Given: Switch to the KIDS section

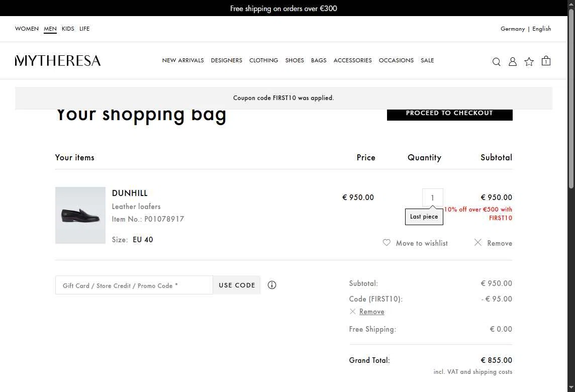Looking at the screenshot, I should (68, 29).
